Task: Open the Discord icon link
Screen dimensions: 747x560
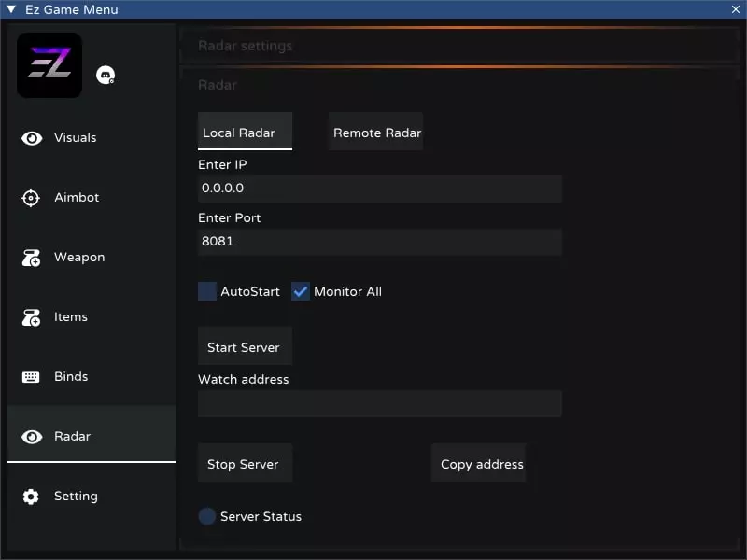Action: [106, 75]
